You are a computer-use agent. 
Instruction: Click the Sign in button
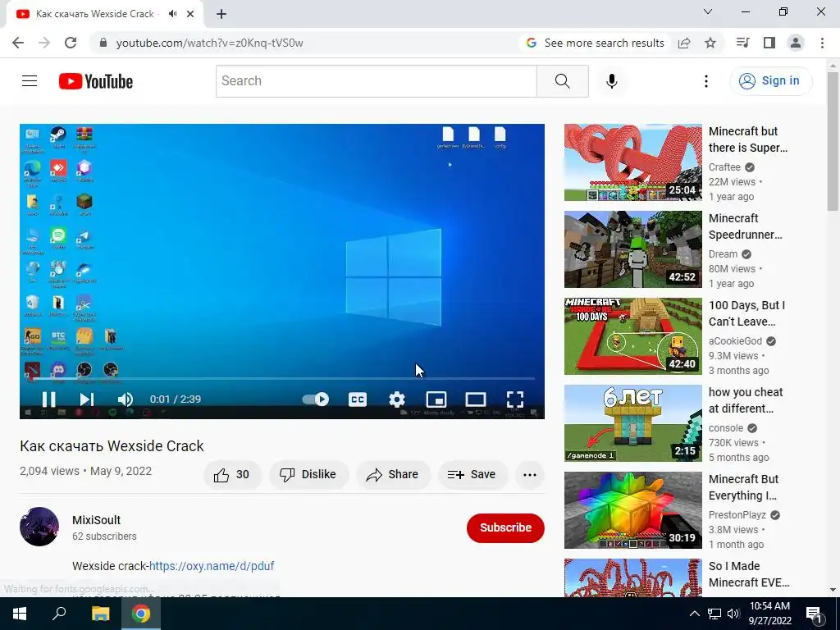pyautogui.click(x=770, y=81)
